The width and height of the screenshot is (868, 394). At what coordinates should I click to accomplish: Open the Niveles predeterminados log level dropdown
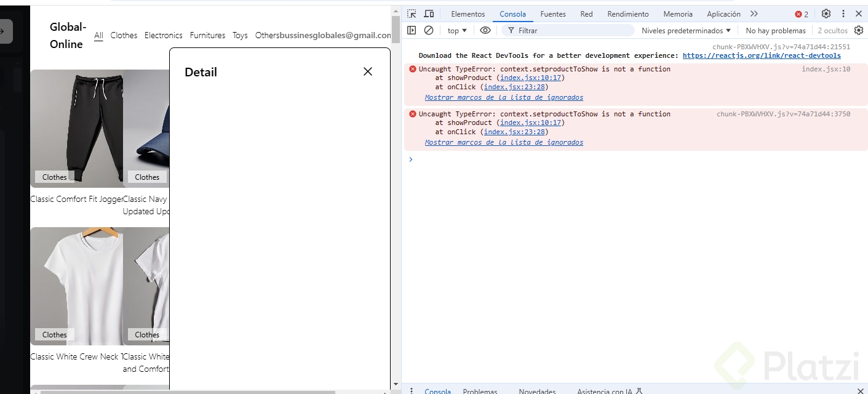tap(686, 30)
